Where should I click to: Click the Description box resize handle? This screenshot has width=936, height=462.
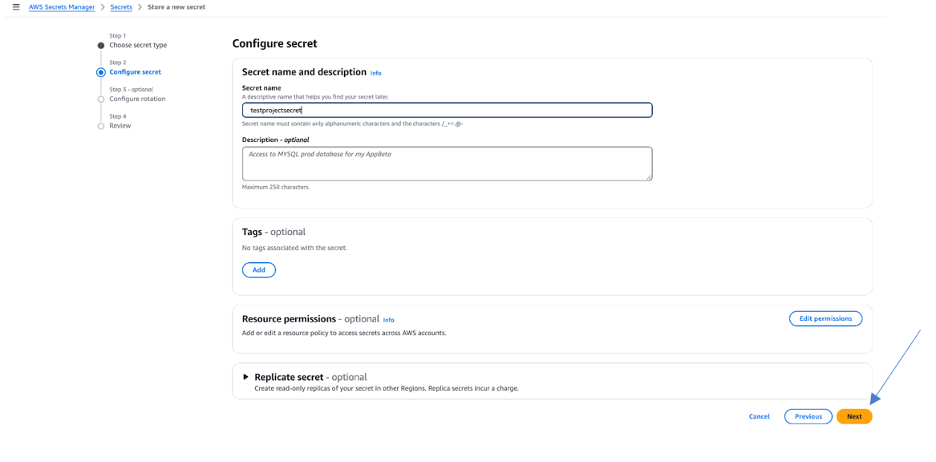(x=649, y=178)
